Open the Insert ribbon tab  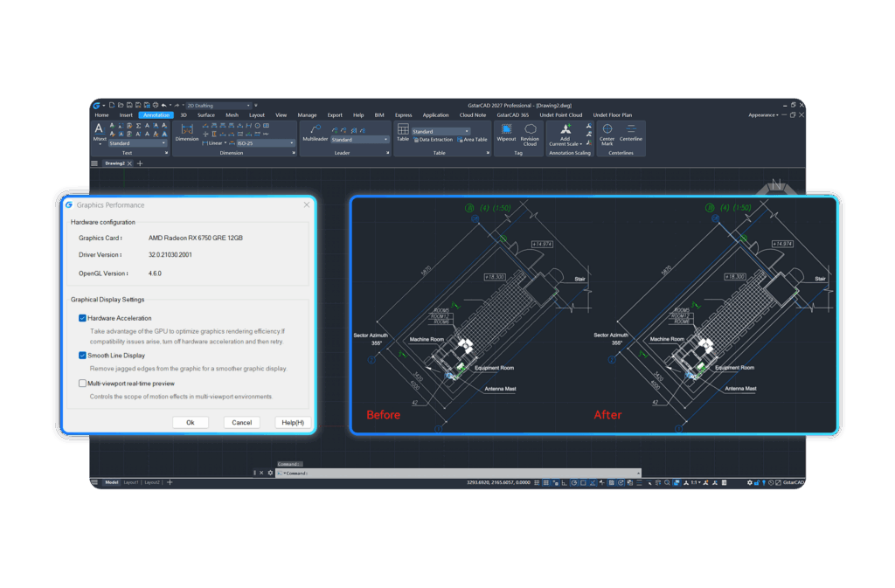126,115
